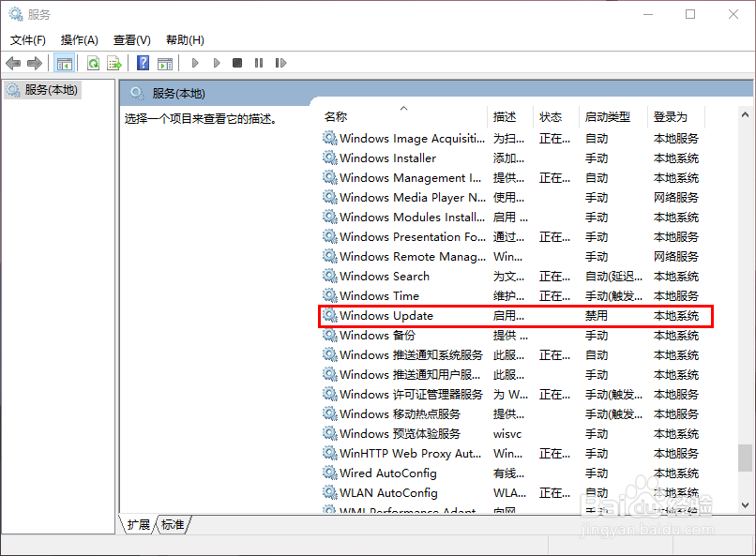Select the Windows Installer service
Screen dimensions: 756x556
512,158
